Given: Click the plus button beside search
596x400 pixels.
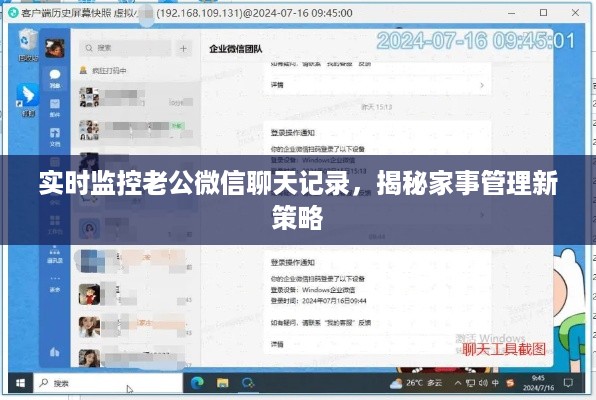Looking at the screenshot, I should (183, 48).
